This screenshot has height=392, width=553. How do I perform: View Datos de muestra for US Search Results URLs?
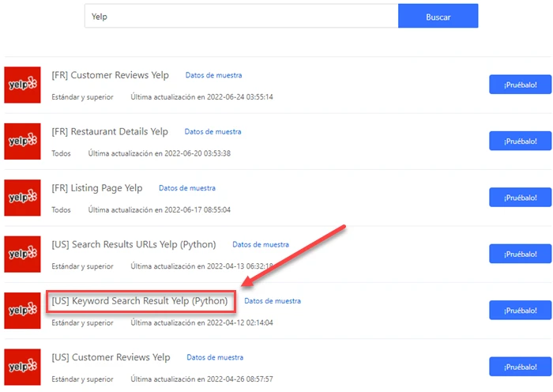coord(261,244)
